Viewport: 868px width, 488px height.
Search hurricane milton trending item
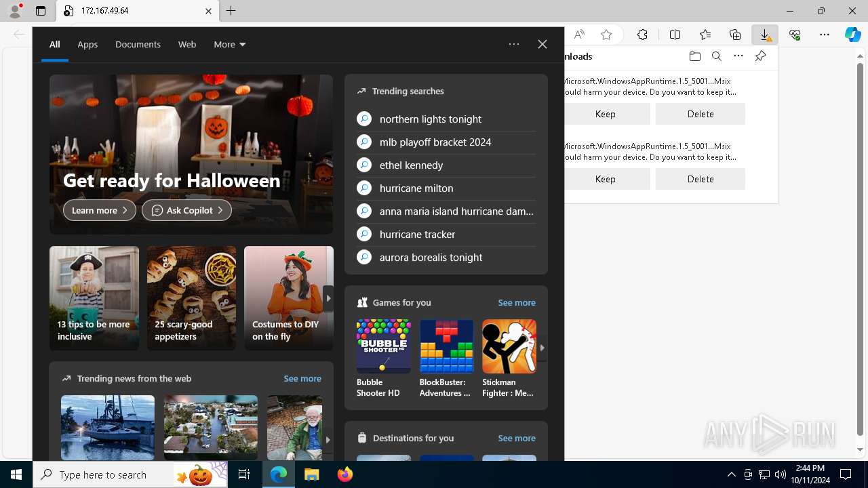[446, 188]
